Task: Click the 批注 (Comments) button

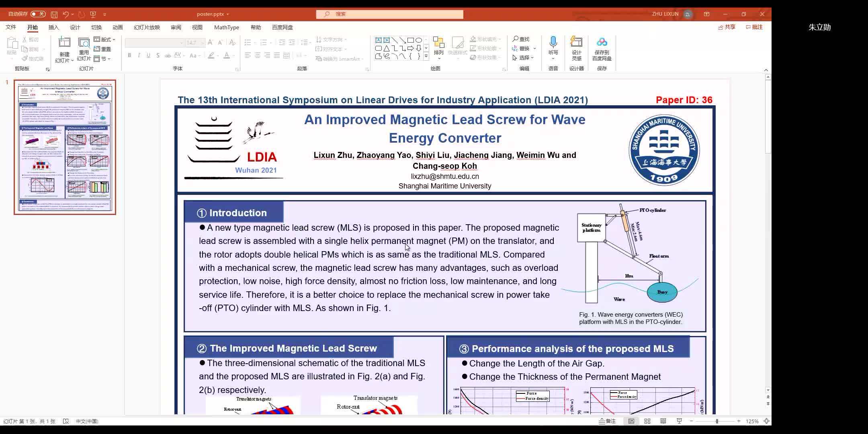Action: (x=754, y=27)
